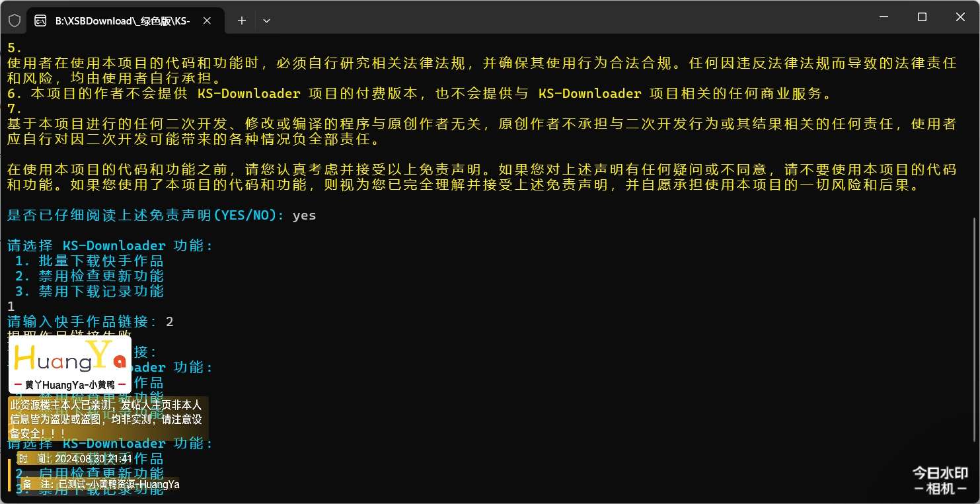Viewport: 980px width, 504px height.
Task: Click the disclaimer line starting with '6. 本项目的作者'
Action: tap(420, 93)
